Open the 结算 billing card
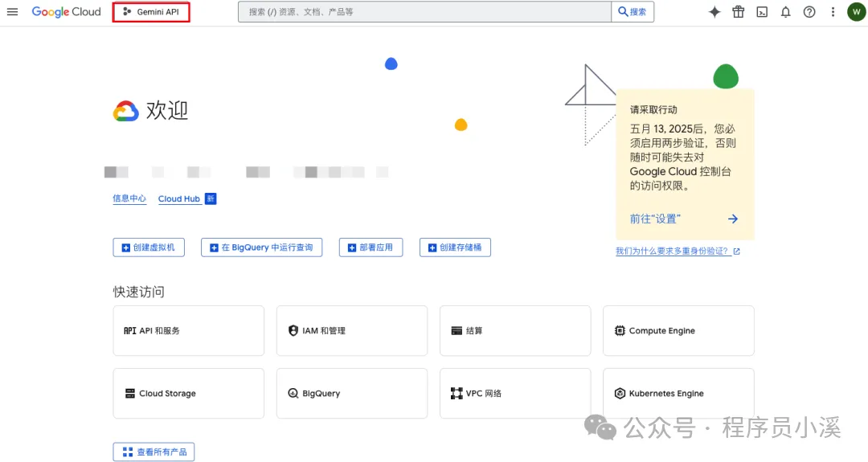The image size is (868, 462). pyautogui.click(x=515, y=331)
